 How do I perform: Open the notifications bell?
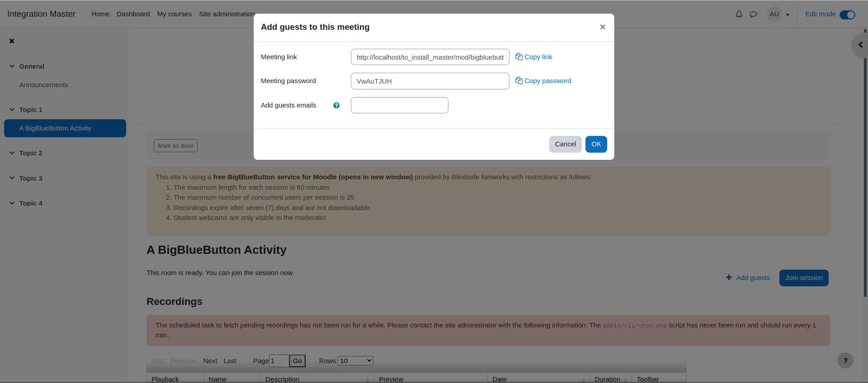[739, 14]
